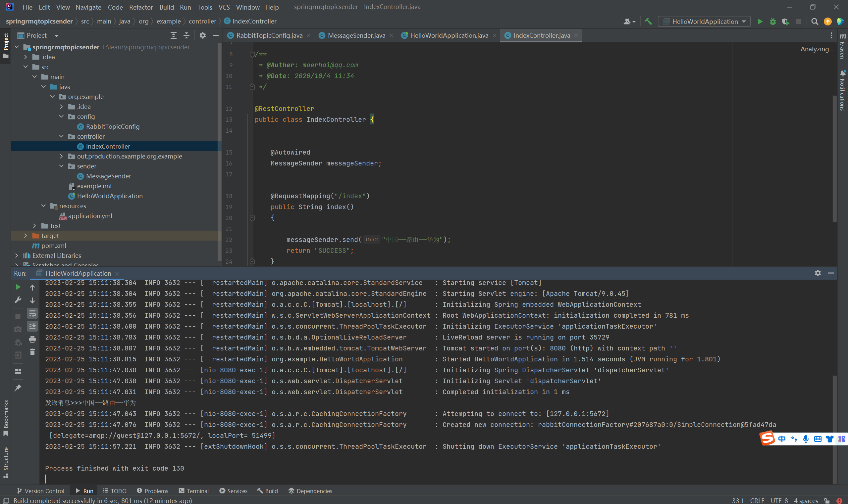Click the Debug bug icon

(x=772, y=22)
